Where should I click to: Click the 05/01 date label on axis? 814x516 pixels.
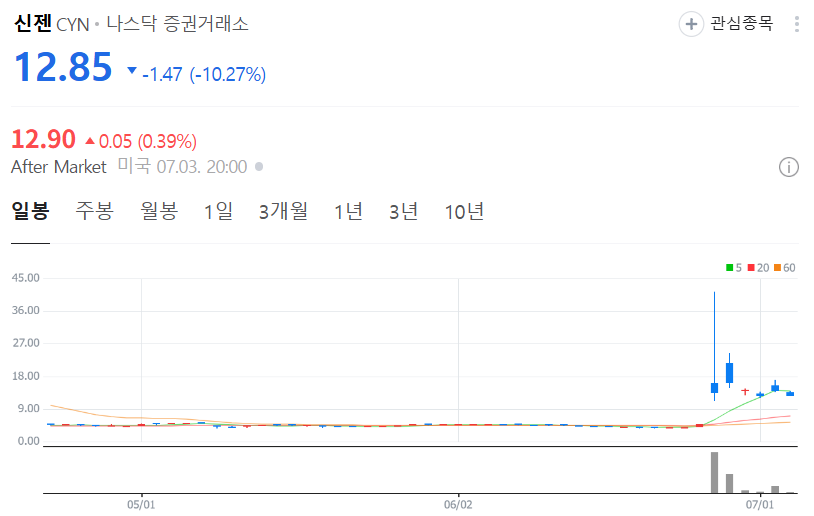pyautogui.click(x=141, y=505)
